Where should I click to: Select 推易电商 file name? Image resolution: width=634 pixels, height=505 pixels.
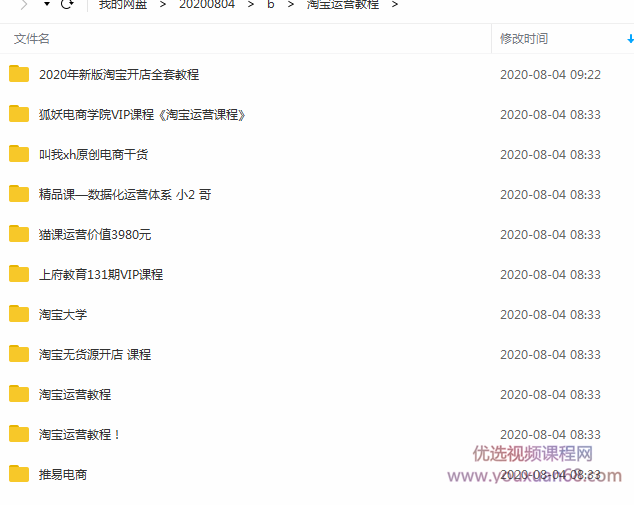click(x=63, y=475)
